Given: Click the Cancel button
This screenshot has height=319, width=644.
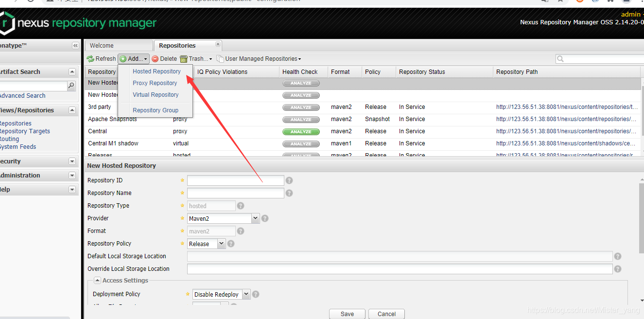Looking at the screenshot, I should click(x=386, y=314).
